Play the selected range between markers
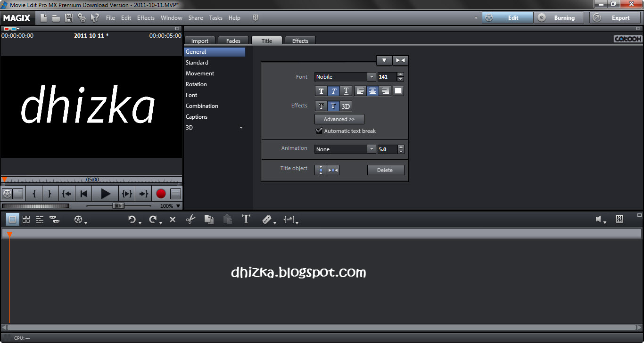644x343 pixels. tap(127, 194)
